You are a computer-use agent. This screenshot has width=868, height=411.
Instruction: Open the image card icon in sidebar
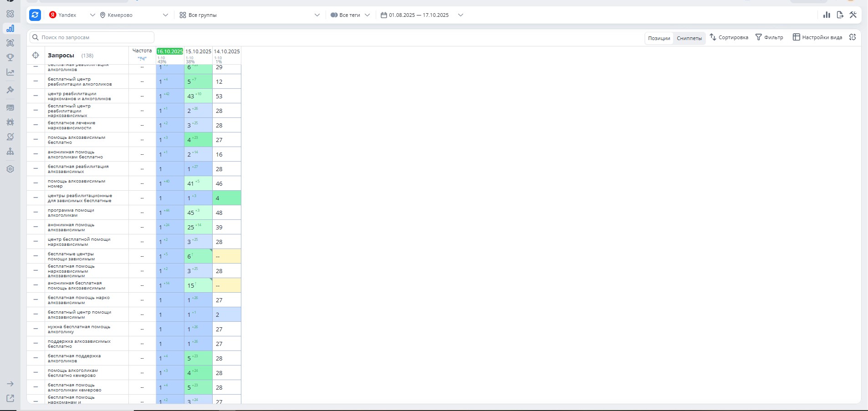click(x=10, y=107)
